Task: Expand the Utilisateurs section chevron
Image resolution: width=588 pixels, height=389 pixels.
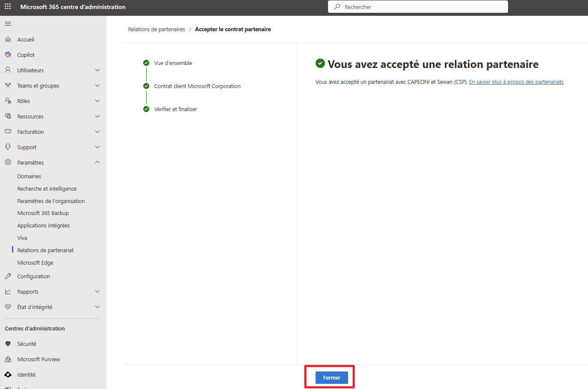Action: 98,70
